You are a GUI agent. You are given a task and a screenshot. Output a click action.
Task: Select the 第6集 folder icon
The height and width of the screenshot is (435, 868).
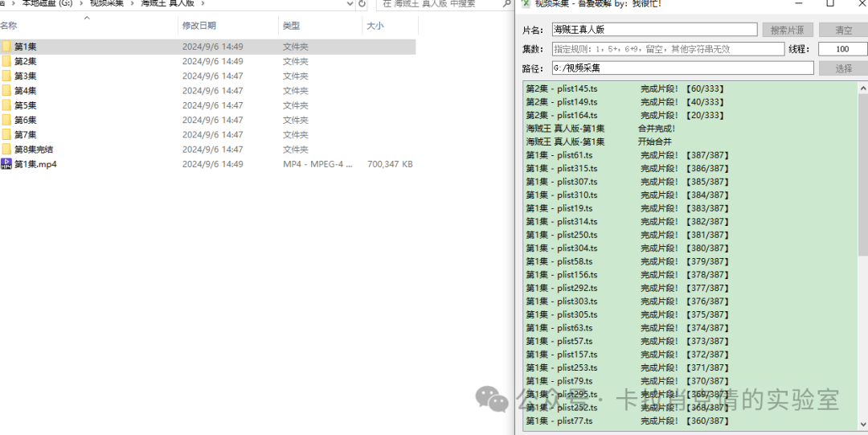[x=6, y=120]
